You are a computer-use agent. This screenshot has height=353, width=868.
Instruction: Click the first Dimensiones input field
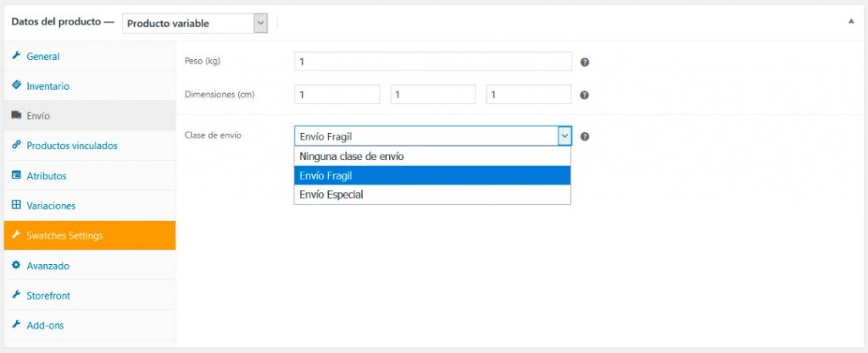tap(337, 95)
